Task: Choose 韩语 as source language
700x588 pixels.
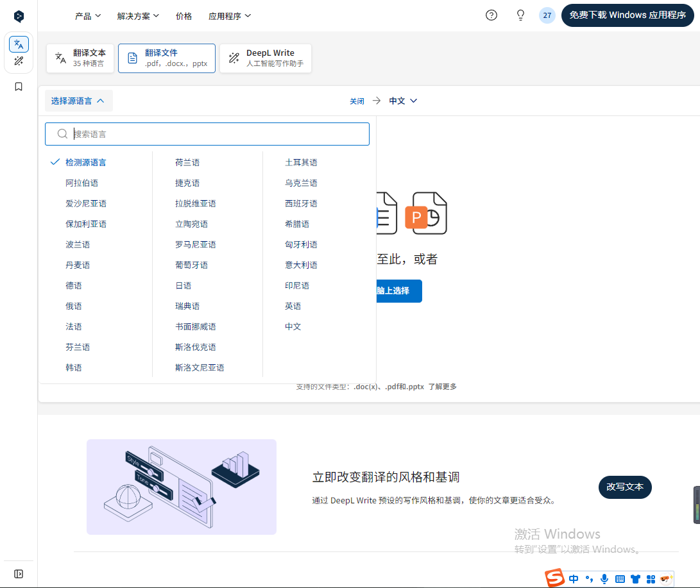Action: point(74,367)
